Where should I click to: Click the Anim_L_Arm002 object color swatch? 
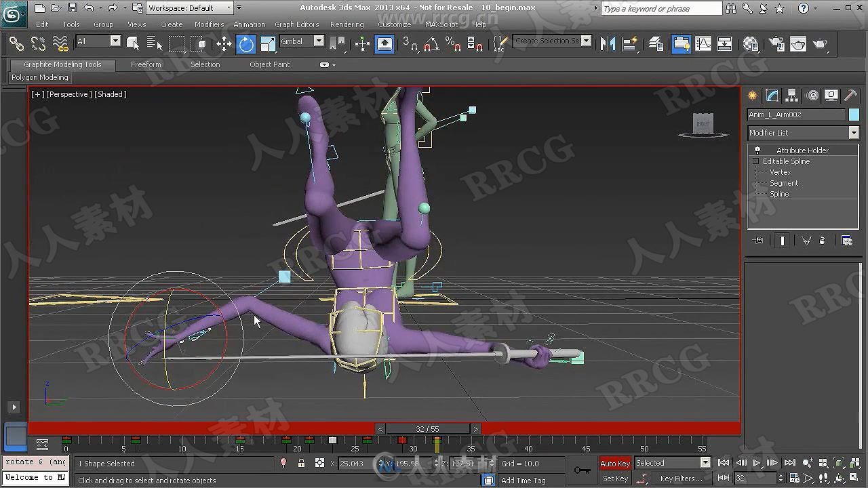pyautogui.click(x=854, y=115)
